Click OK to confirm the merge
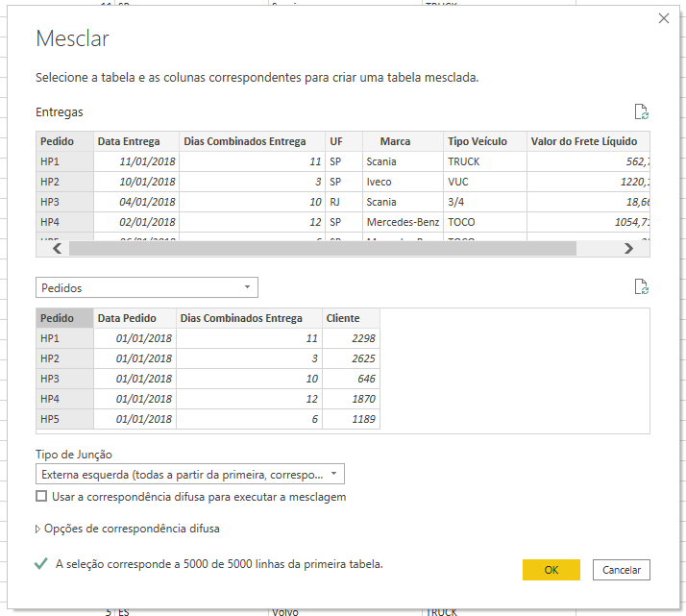 click(551, 570)
